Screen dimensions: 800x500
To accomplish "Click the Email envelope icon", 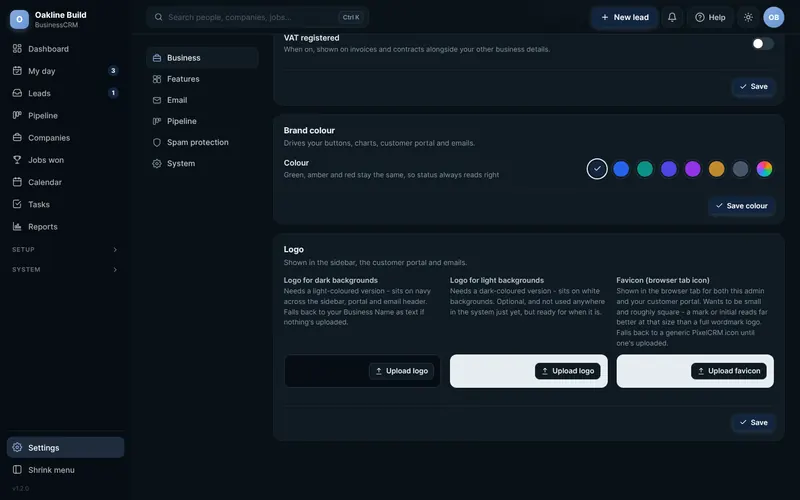I will click(x=157, y=100).
